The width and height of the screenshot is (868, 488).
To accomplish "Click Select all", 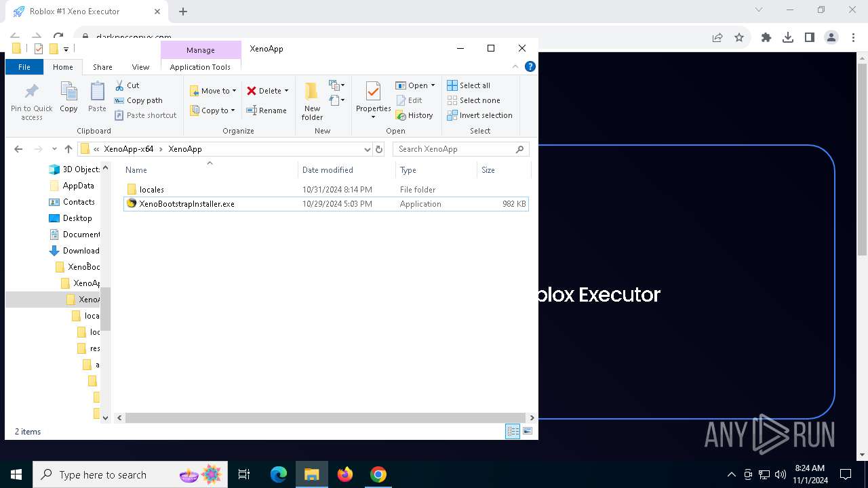I will coord(469,85).
